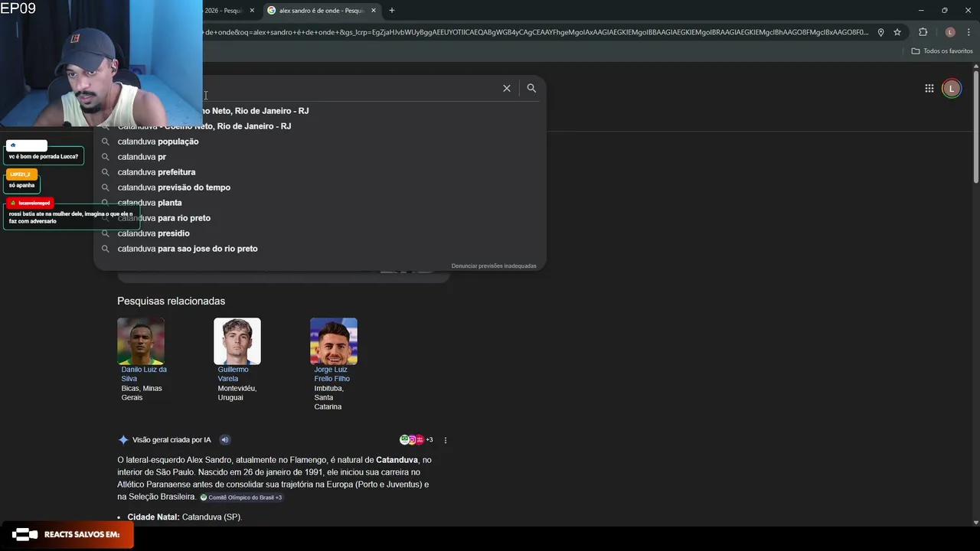Click the browser address bar URL
The image size is (980, 551).
coord(536,32)
